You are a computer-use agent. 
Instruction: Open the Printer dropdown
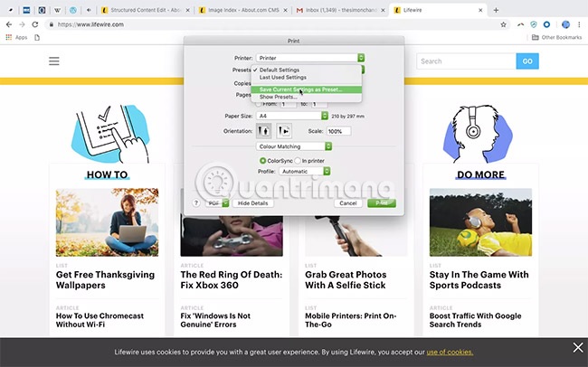point(310,58)
